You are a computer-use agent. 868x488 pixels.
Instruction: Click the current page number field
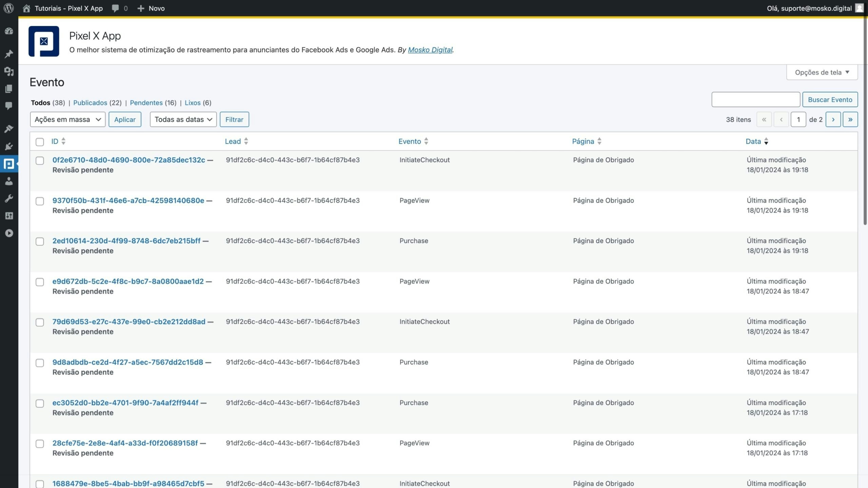(x=798, y=119)
